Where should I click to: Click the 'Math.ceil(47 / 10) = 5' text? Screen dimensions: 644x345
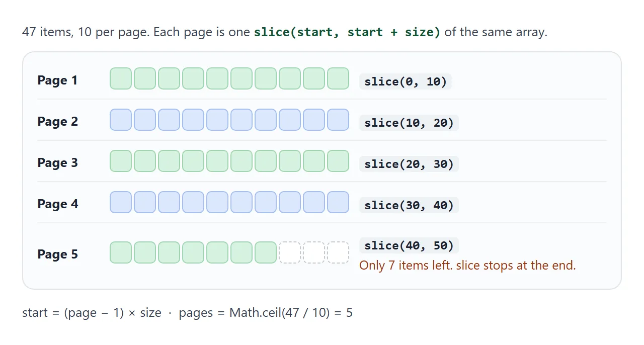point(291,313)
